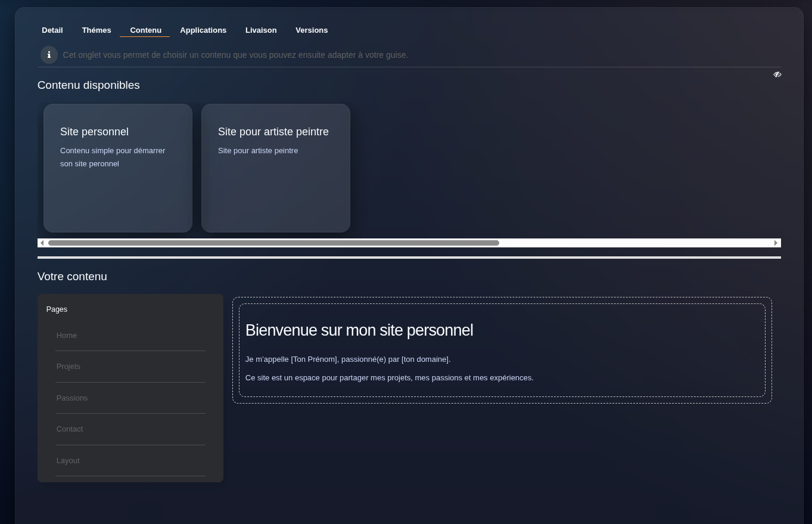Click the Bienvenue sur mon site personnel heading

tap(359, 330)
